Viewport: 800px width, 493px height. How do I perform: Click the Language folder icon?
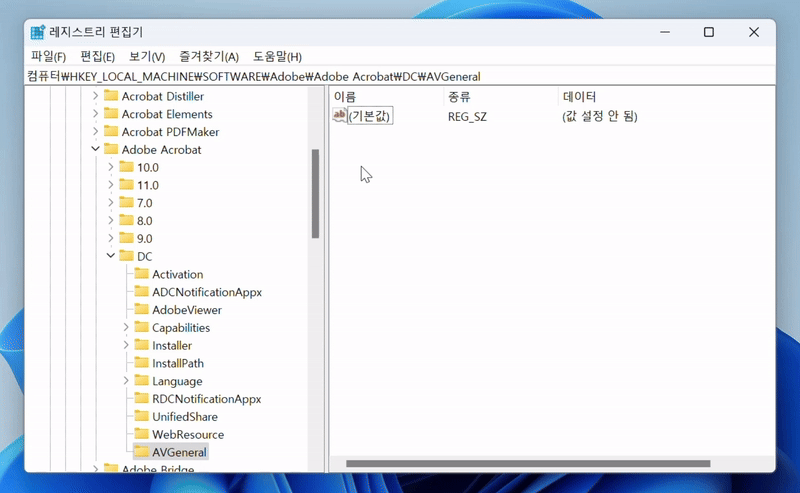point(141,381)
